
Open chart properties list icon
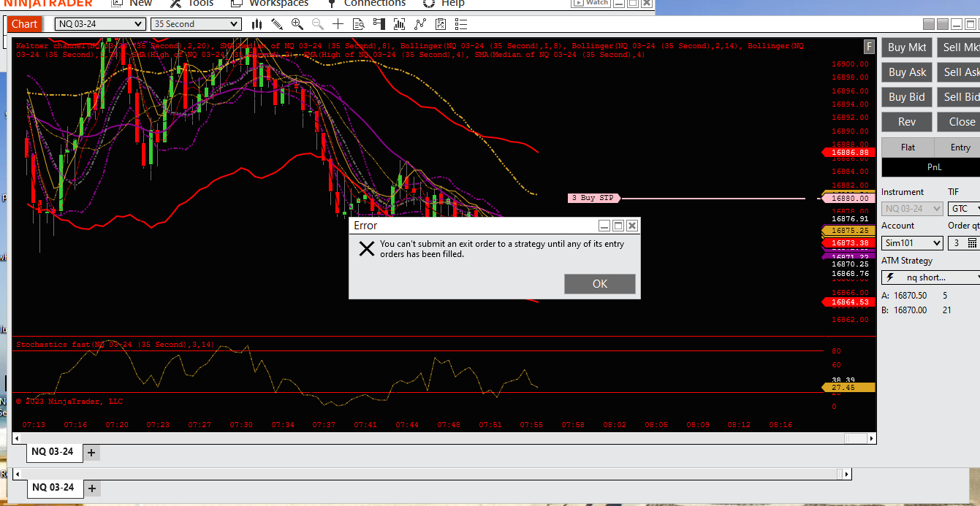pos(460,24)
